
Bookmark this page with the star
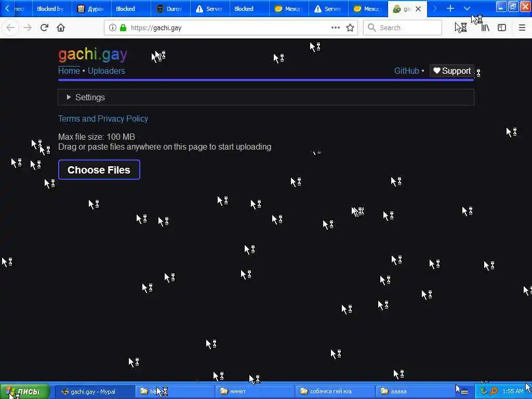click(350, 28)
